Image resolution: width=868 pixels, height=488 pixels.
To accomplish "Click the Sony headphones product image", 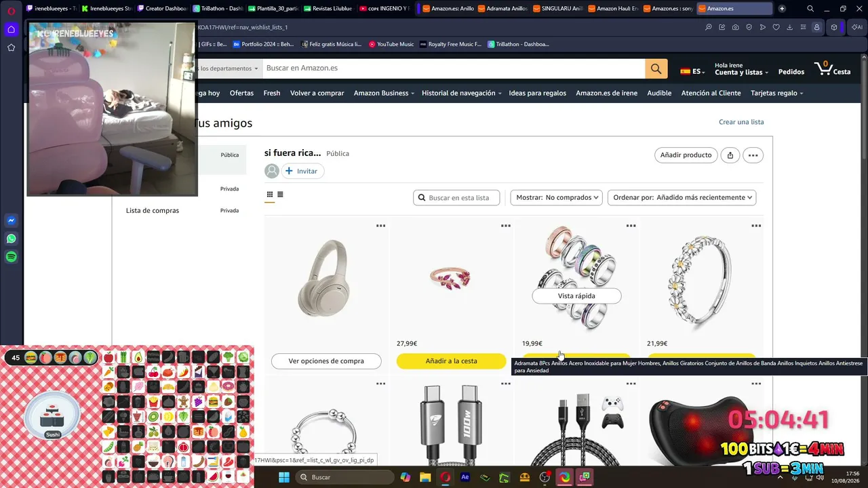I will [x=326, y=278].
